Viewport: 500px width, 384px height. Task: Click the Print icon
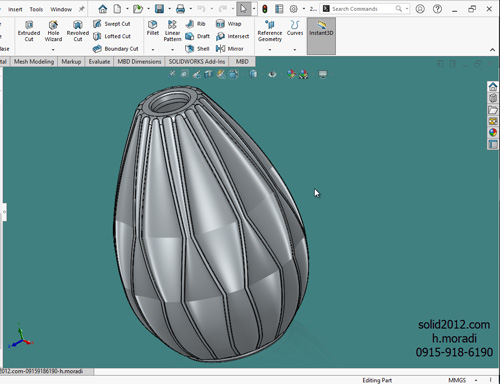[180, 9]
